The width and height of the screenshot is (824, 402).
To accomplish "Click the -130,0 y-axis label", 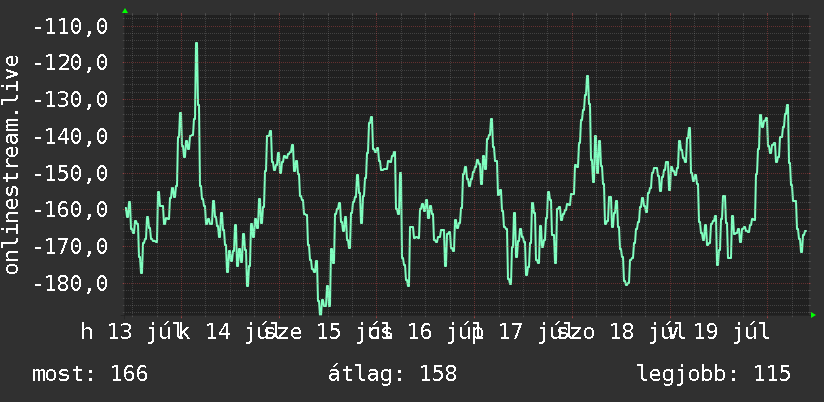I will point(70,99).
